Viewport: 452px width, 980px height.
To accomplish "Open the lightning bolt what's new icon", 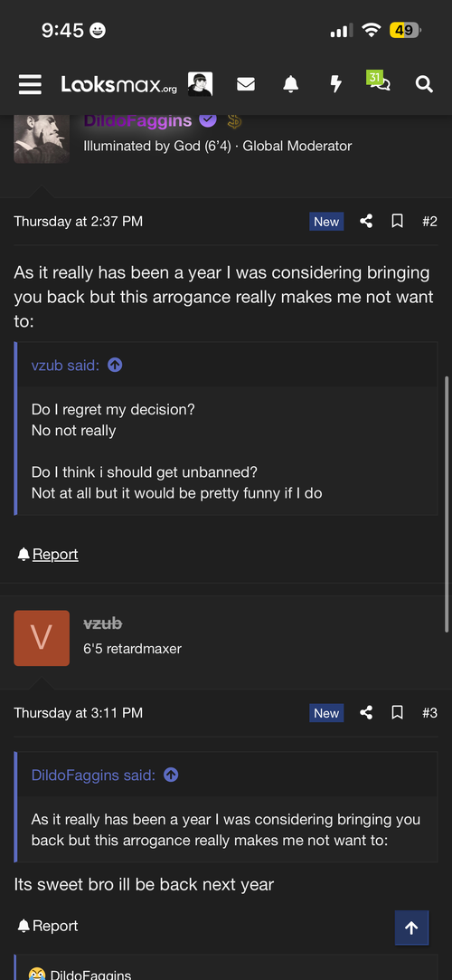I will point(336,84).
